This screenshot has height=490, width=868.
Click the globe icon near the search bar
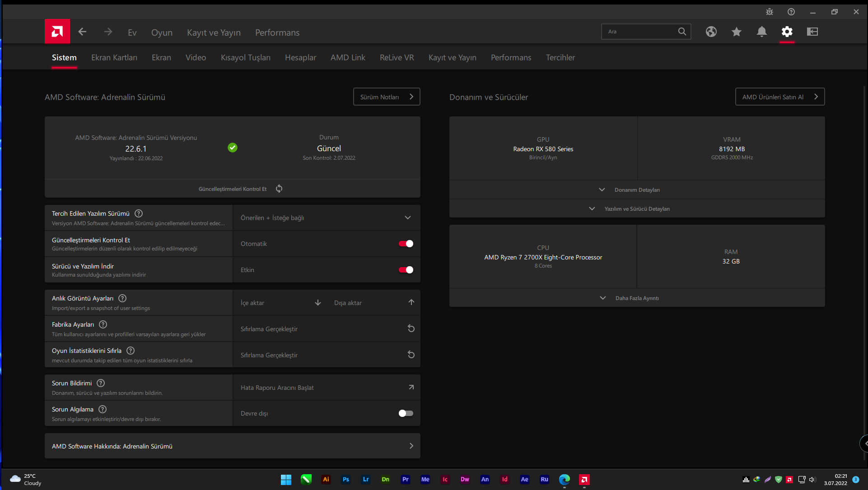(711, 32)
